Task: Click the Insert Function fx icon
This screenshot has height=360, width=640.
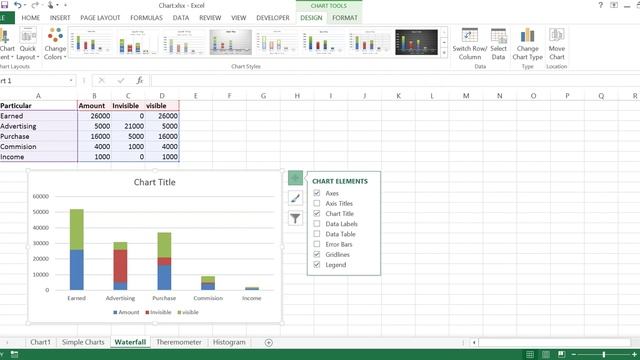Action: pyautogui.click(x=140, y=80)
